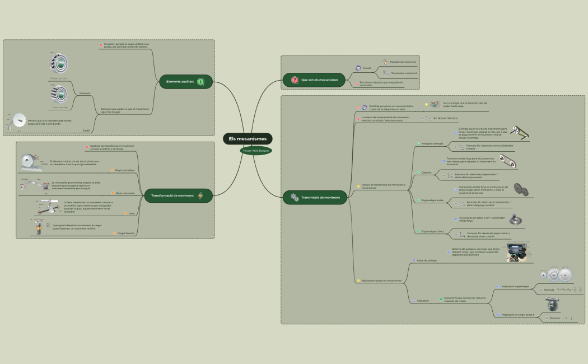Select the 'Aplicacions usuals als mecanismes' node
The height and width of the screenshot is (364, 588).
coord(381,280)
